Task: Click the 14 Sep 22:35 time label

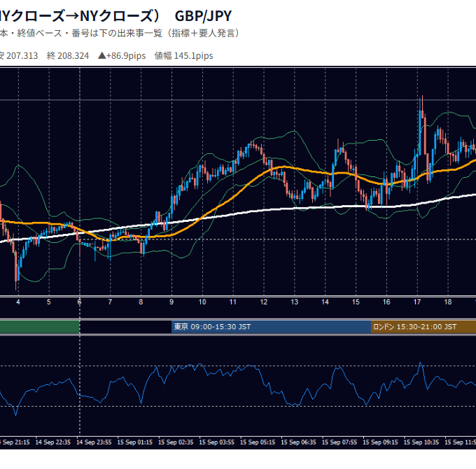Action: (x=53, y=442)
